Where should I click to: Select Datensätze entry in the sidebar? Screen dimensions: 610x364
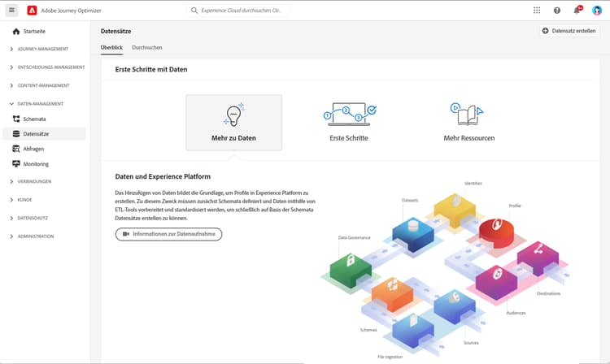point(45,133)
